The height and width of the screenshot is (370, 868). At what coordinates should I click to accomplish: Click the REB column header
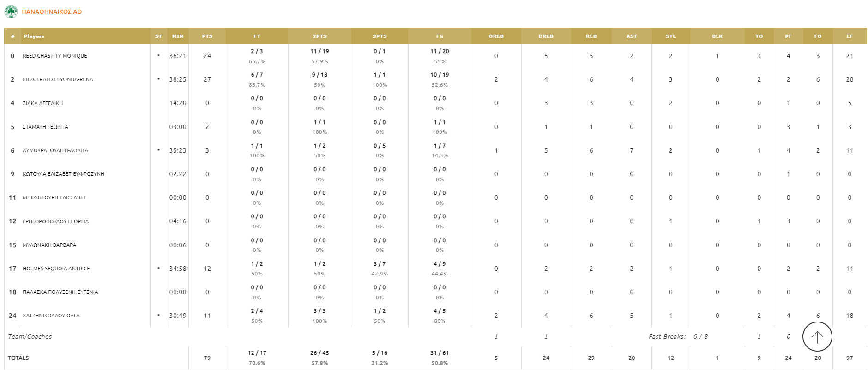[x=591, y=36]
